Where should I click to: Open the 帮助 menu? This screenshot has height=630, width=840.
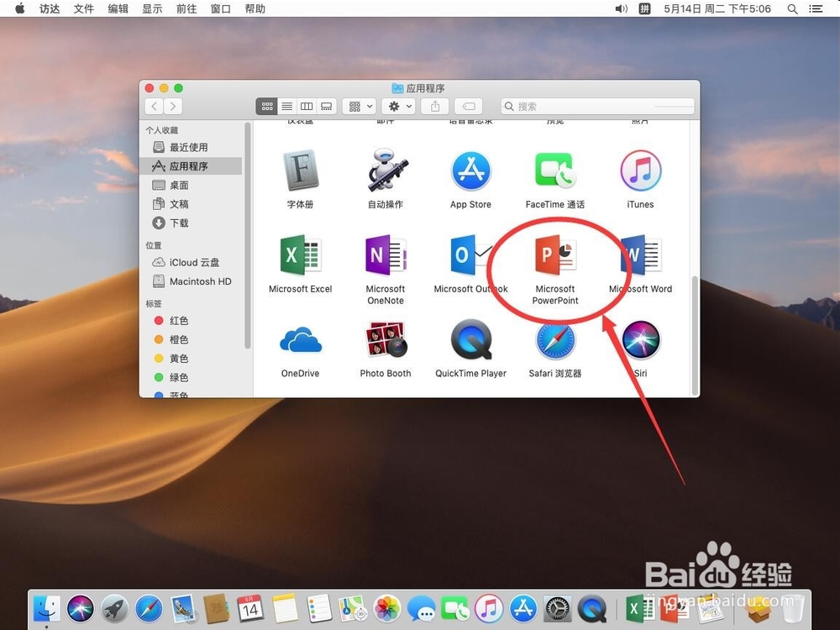point(255,8)
